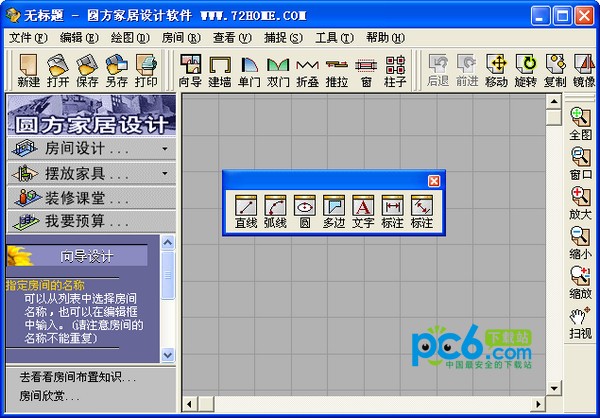Click the canvas horizontal scroll-left arrow
Viewport: 600px width, 418px height.
(x=189, y=404)
